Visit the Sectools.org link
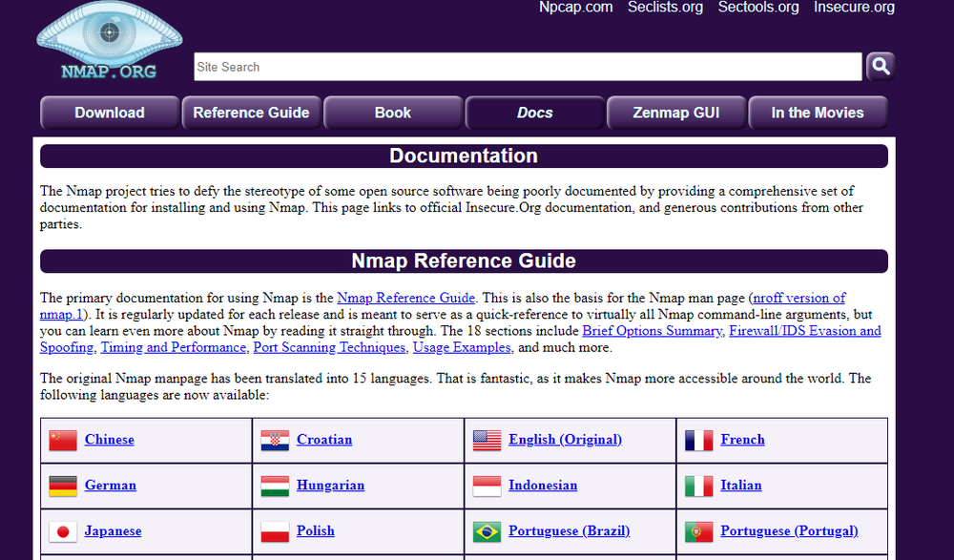The width and height of the screenshot is (954, 560). (x=758, y=8)
